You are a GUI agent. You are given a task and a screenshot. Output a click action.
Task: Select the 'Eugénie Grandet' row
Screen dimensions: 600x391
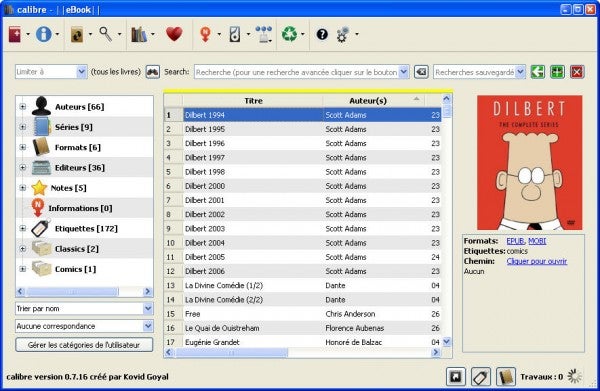pyautogui.click(x=302, y=342)
